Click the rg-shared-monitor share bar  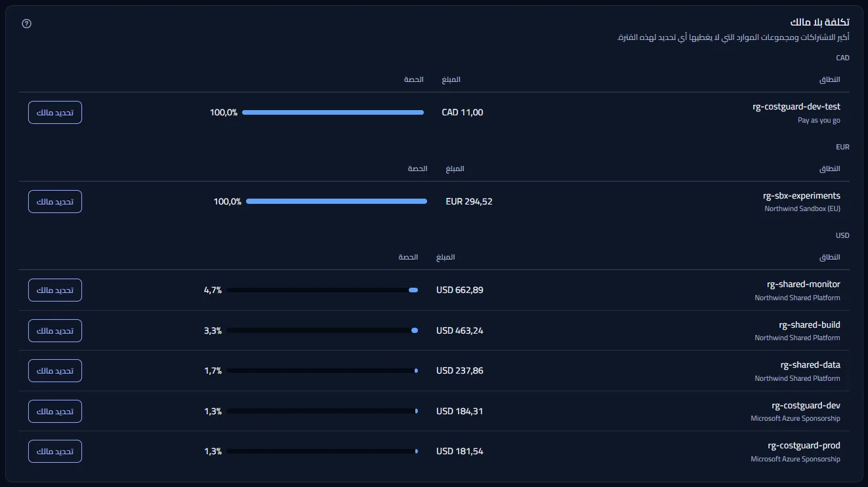[322, 290]
